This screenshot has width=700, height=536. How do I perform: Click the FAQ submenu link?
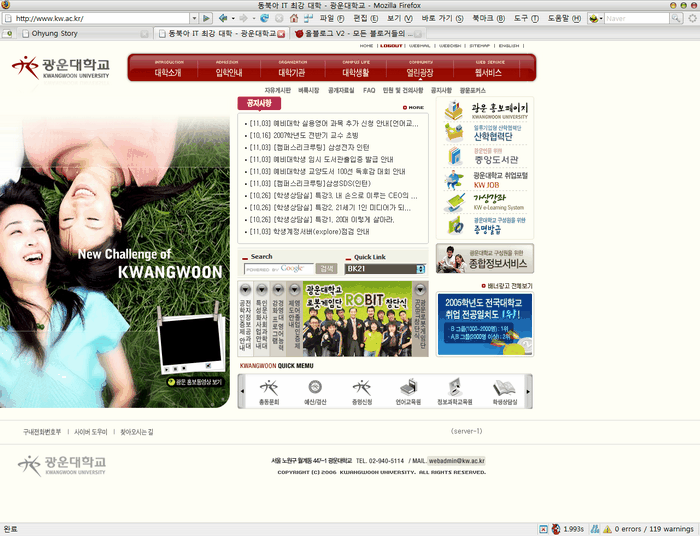pyautogui.click(x=369, y=90)
